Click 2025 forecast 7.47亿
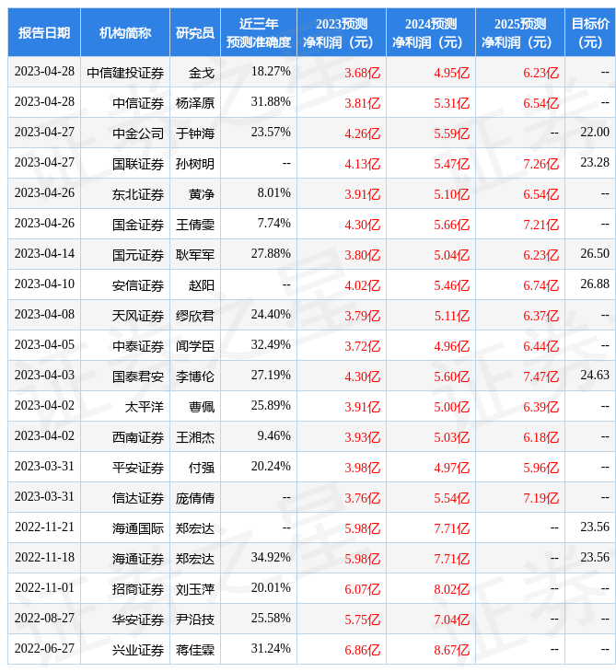This screenshot has height=672, width=616. pos(541,377)
